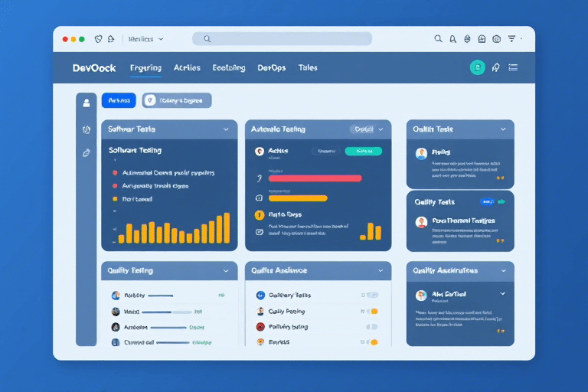588x392 pixels.
Task: Collapse the Software Tests panel chevron
Action: (x=226, y=130)
